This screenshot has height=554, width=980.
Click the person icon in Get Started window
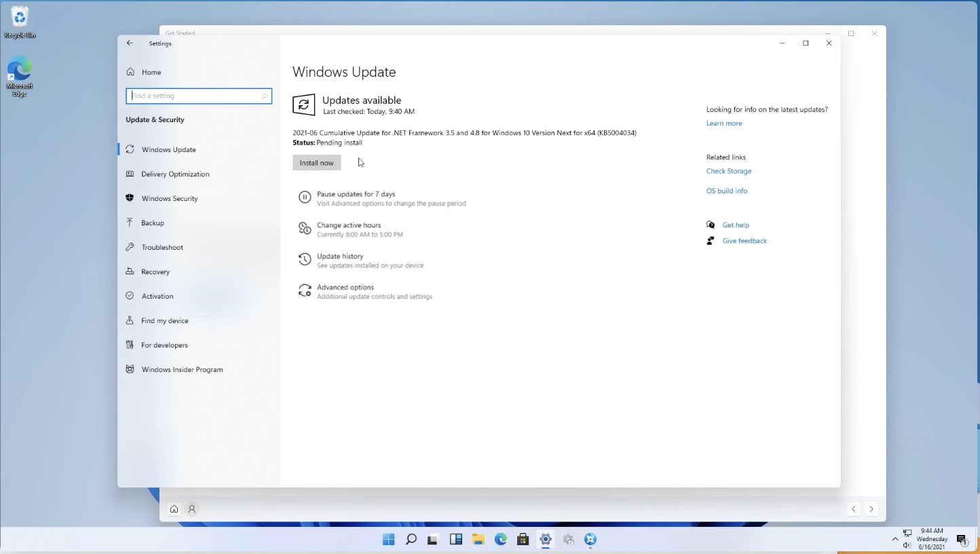coord(192,509)
